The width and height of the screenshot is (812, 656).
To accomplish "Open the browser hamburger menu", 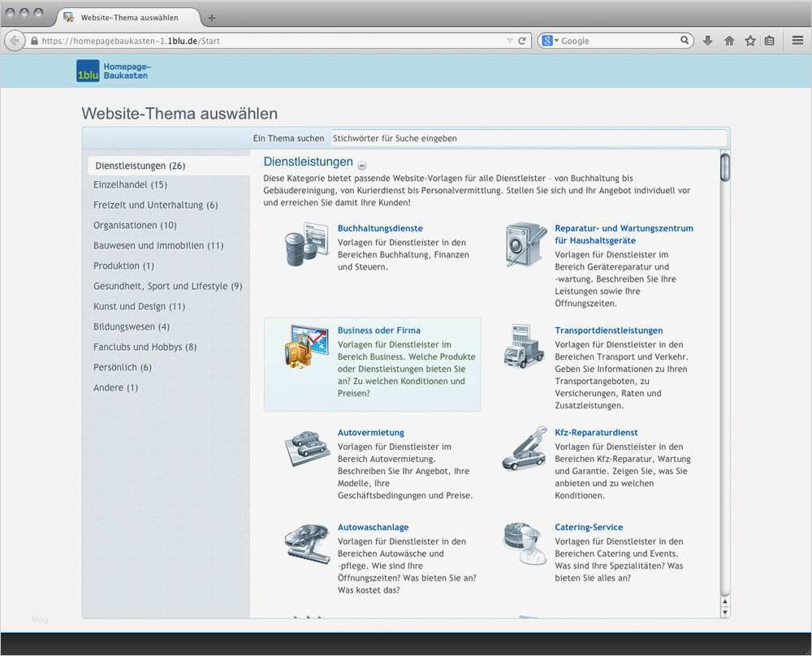I will [797, 41].
